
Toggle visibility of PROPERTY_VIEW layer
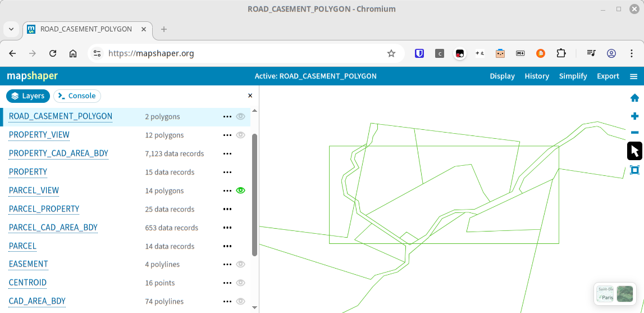click(x=241, y=135)
